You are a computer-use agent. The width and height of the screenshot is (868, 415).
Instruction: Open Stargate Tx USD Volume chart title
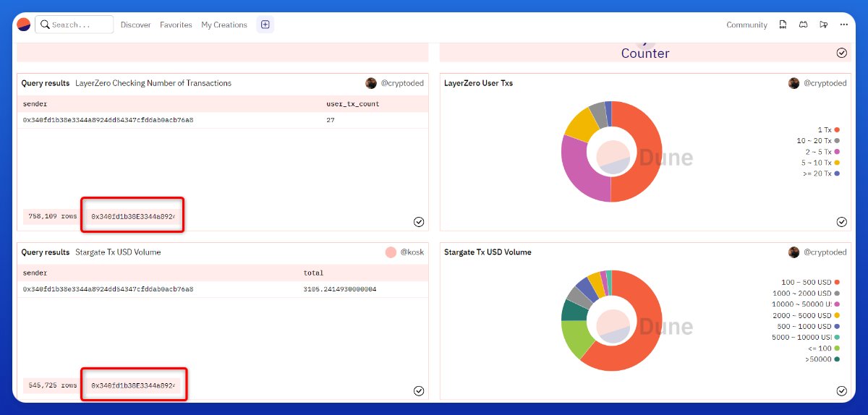tap(488, 252)
